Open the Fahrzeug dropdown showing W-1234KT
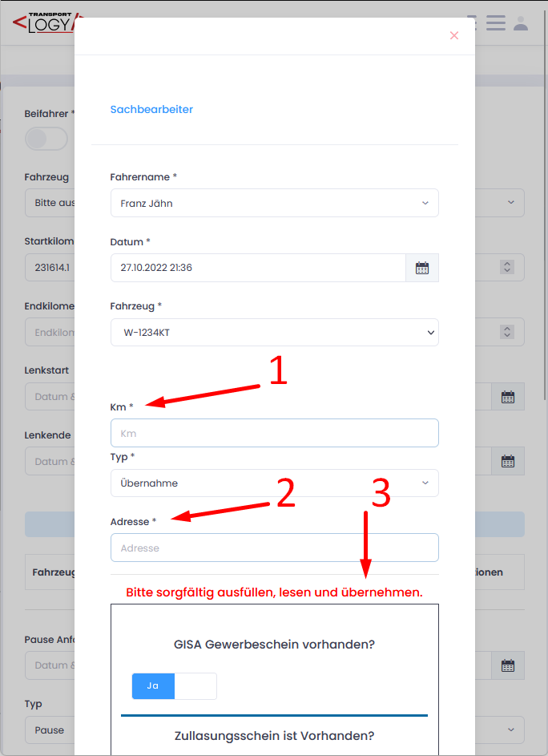Viewport: 548px width, 756px height. click(274, 333)
